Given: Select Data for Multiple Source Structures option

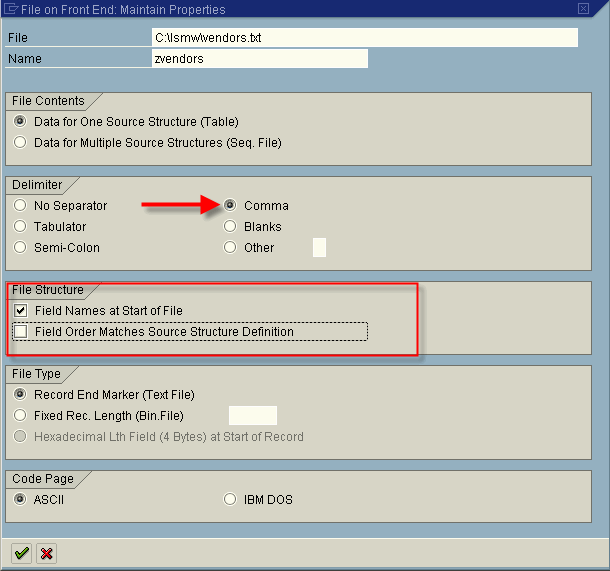Looking at the screenshot, I should 21,142.
